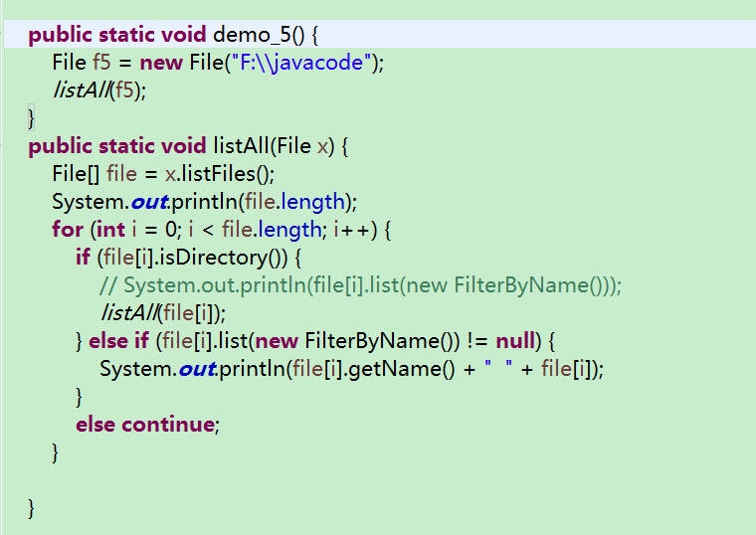Click recursive listAll(file[i]) call
Viewport: 756px width, 535px height.
click(x=163, y=313)
